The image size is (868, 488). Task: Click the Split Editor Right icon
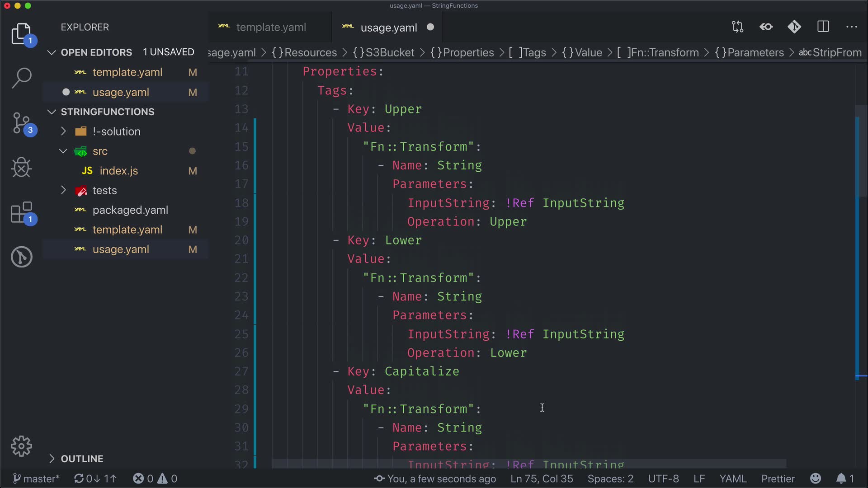click(x=823, y=27)
